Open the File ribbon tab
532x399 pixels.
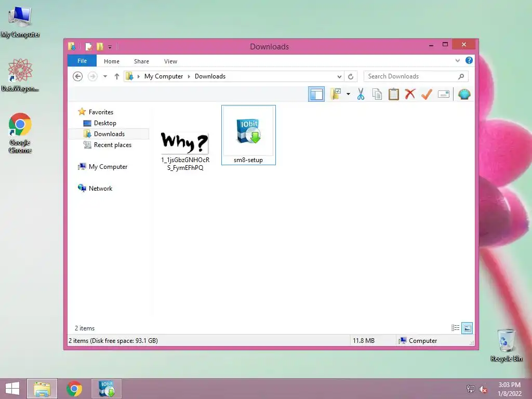(x=82, y=61)
